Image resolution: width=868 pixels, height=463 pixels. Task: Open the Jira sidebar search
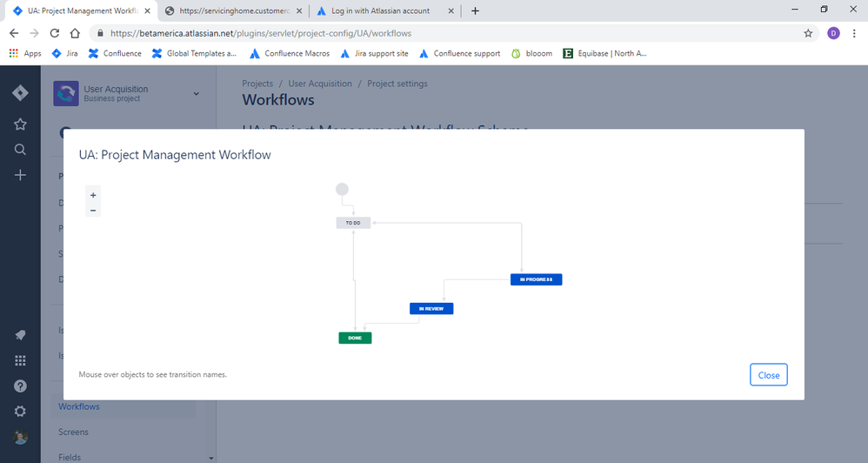(20, 150)
